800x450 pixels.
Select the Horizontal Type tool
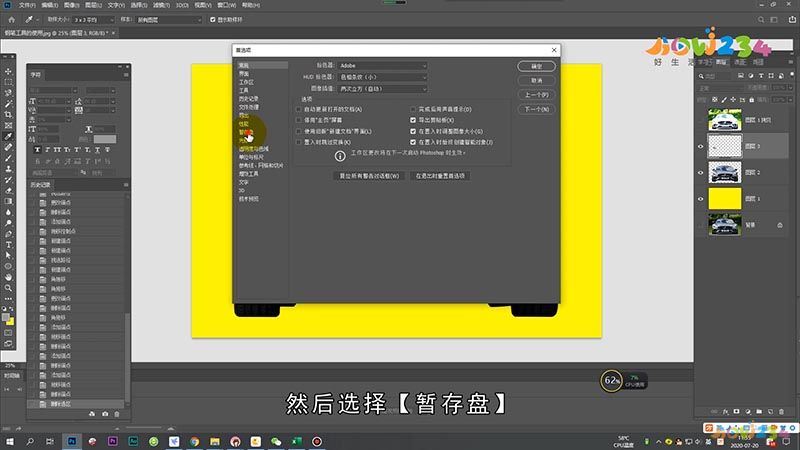tap(8, 245)
